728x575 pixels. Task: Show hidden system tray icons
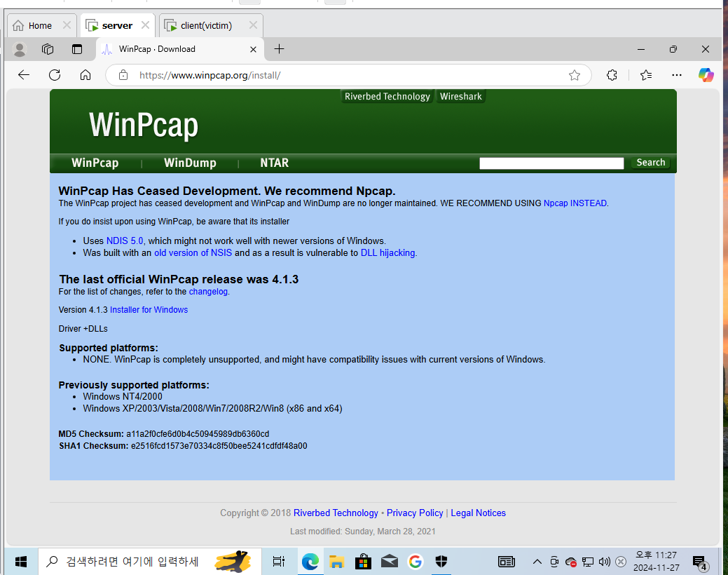click(537, 562)
